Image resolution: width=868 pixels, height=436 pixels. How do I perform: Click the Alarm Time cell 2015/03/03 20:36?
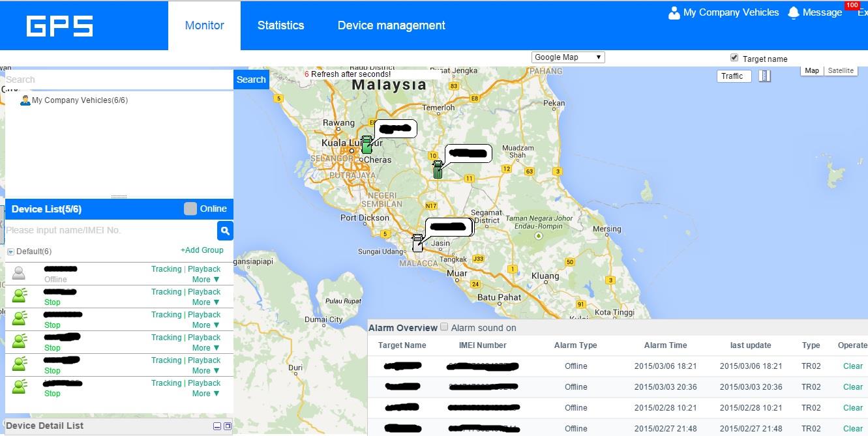click(666, 387)
